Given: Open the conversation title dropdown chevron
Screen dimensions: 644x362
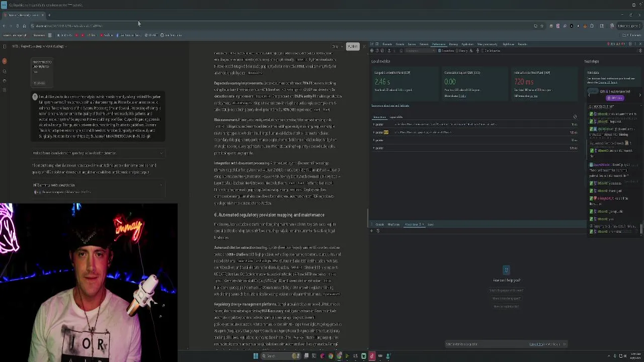Looking at the screenshot, I should [x=66, y=46].
